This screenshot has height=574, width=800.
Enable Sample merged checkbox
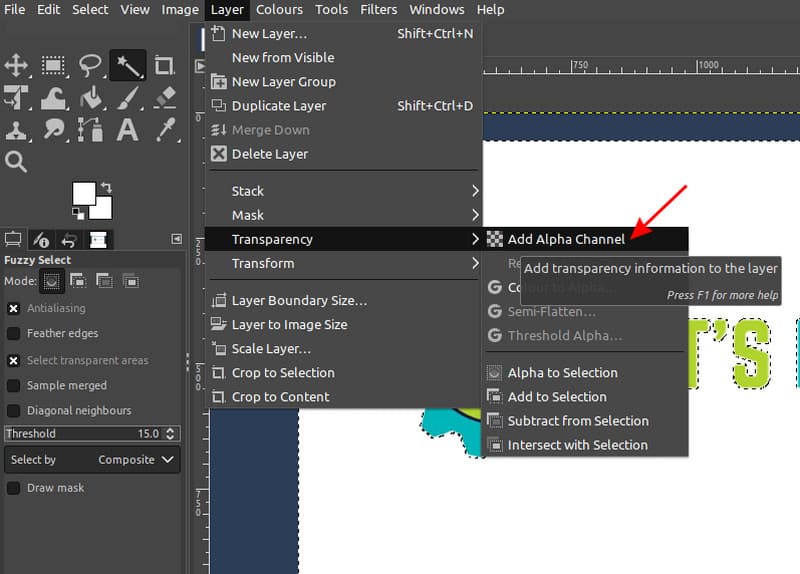tap(14, 385)
